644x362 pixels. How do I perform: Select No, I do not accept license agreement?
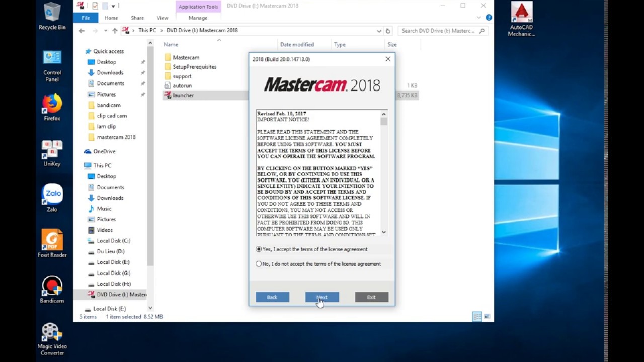[318, 264]
